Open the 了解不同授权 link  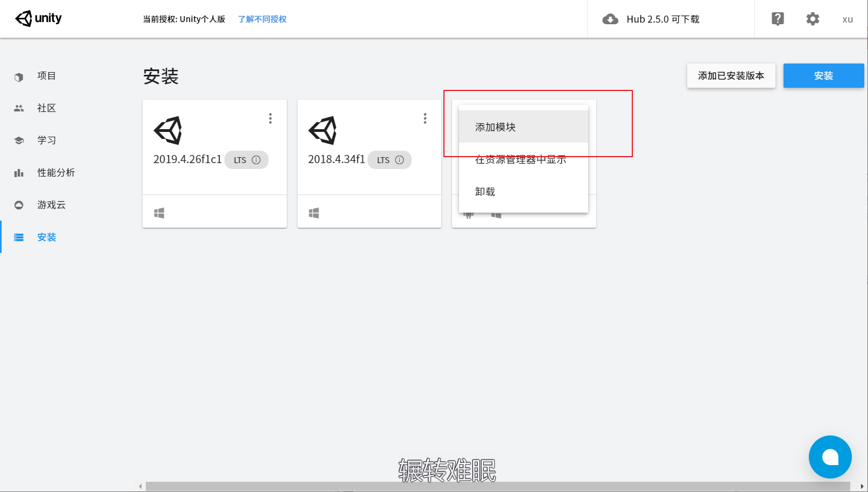point(262,19)
